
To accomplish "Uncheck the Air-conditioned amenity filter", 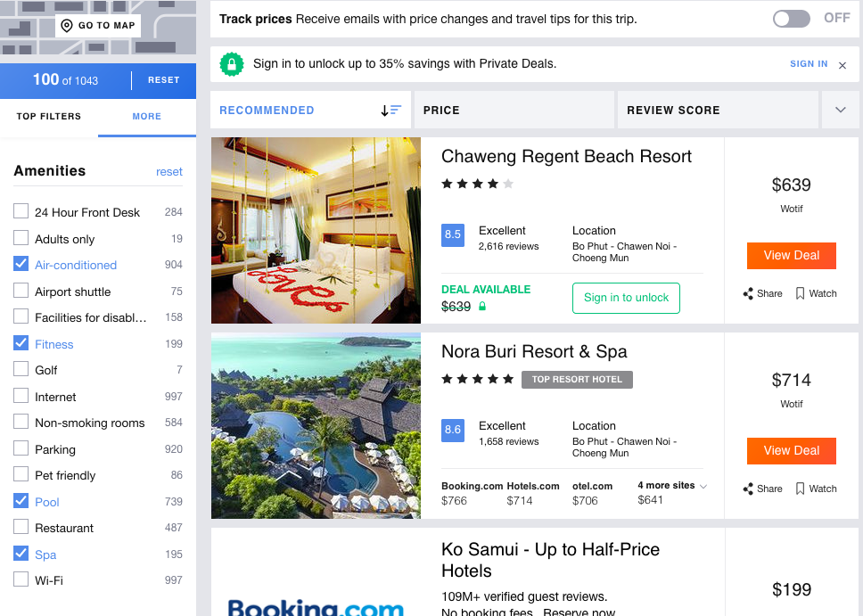I will pyautogui.click(x=21, y=265).
